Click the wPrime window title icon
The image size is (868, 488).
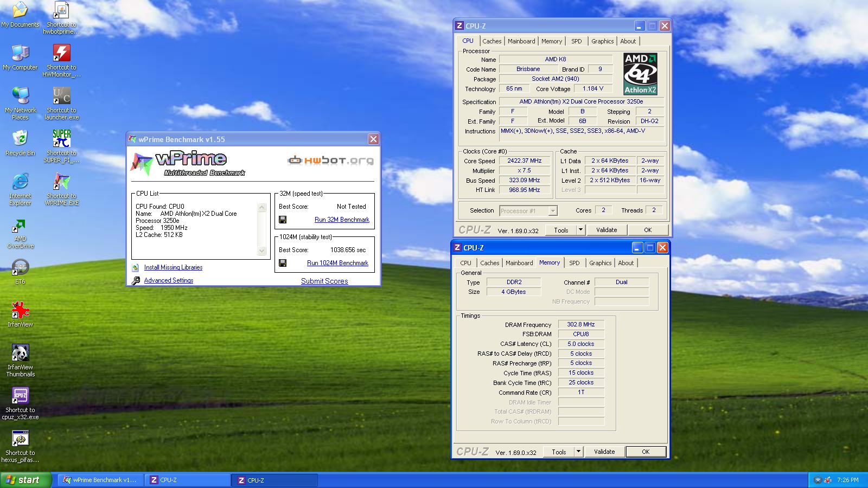coord(132,139)
